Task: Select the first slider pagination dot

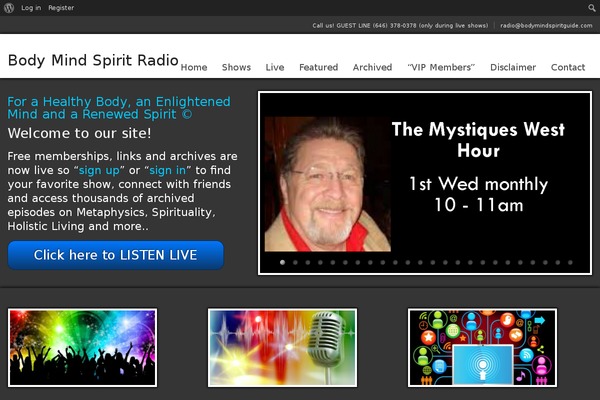Action: pos(282,262)
